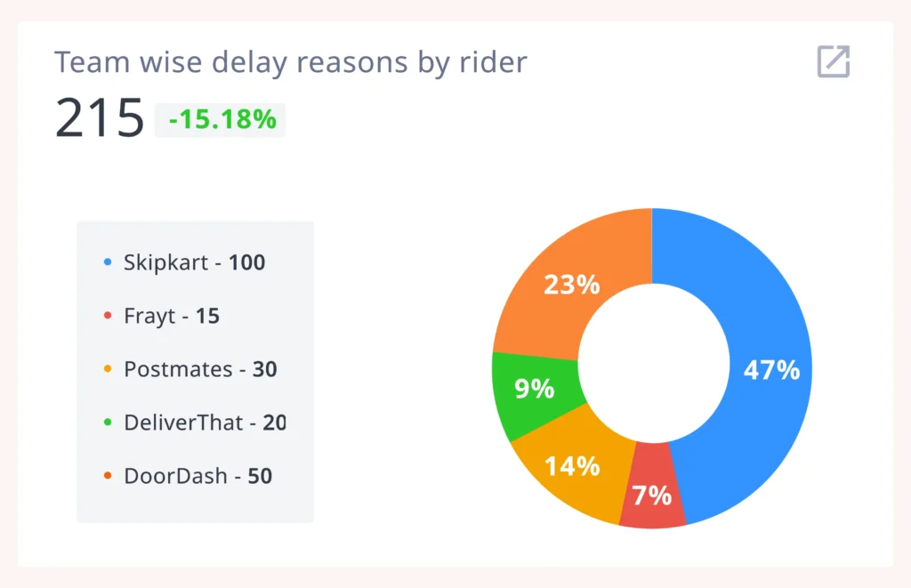Select the DeliverThat - 20 legend entry

click(x=205, y=423)
